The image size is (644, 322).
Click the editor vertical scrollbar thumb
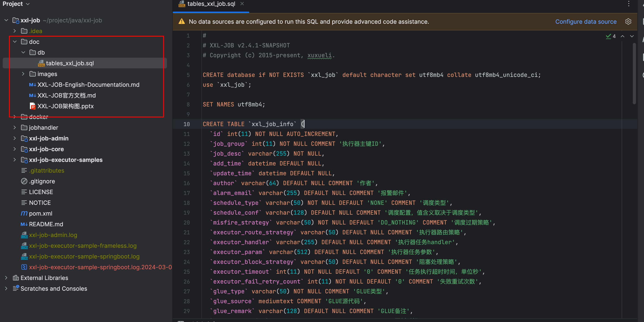(634, 74)
